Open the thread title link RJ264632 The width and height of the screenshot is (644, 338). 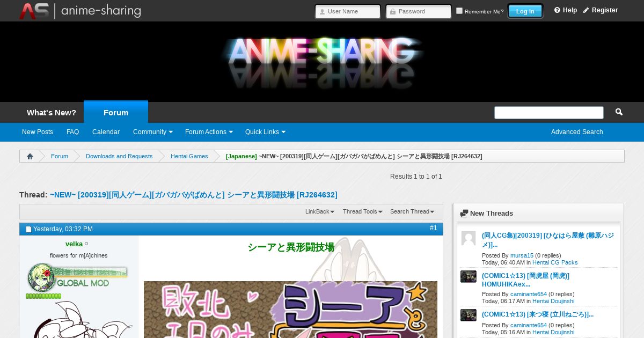click(194, 195)
